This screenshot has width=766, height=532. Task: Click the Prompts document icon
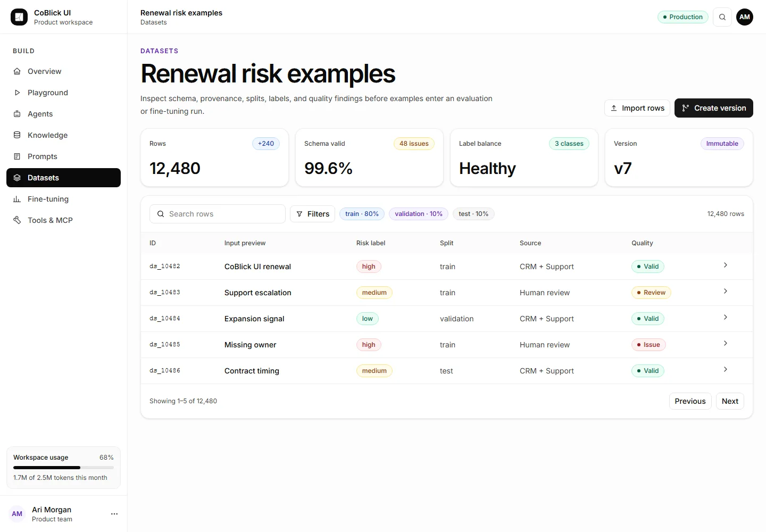(x=17, y=156)
